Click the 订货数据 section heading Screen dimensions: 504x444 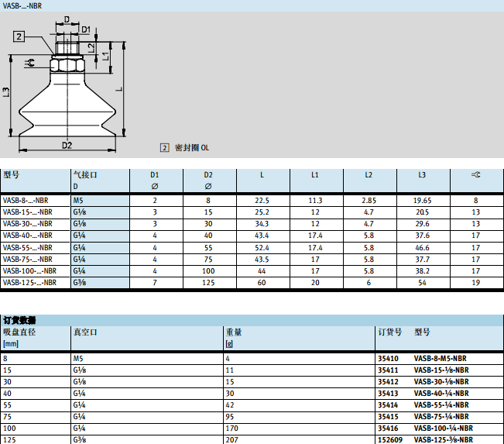[x=19, y=320]
